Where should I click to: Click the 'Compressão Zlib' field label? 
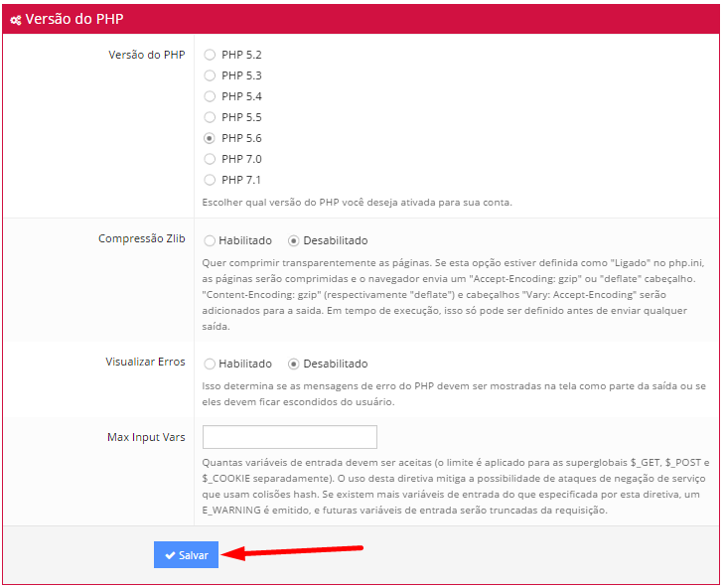coord(141,239)
